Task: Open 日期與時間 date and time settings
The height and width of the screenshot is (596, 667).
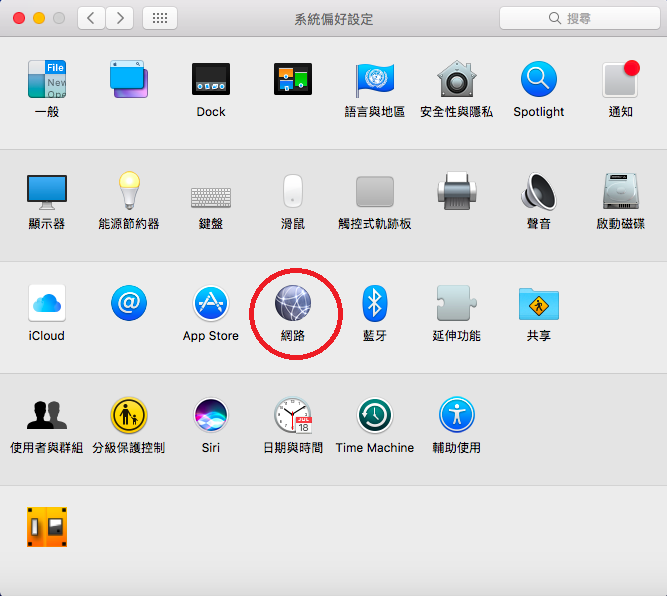Action: (x=293, y=415)
